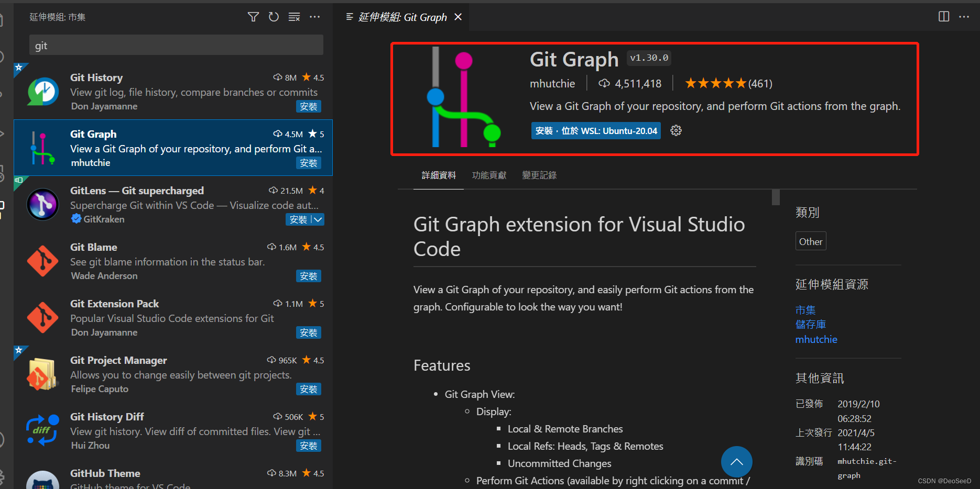Click the v1.30.0 version badge
Screen dimensions: 980x489
tap(649, 58)
